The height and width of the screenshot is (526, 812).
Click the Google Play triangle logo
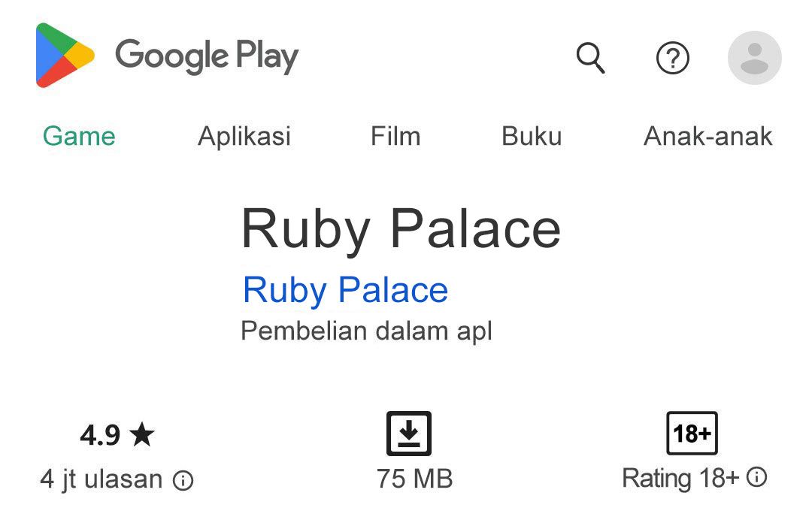tap(62, 56)
